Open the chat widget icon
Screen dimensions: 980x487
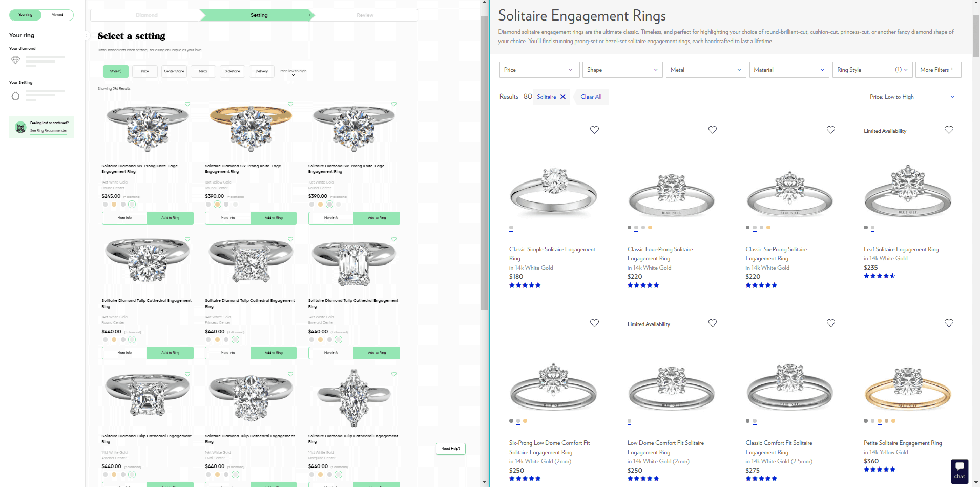[960, 470]
